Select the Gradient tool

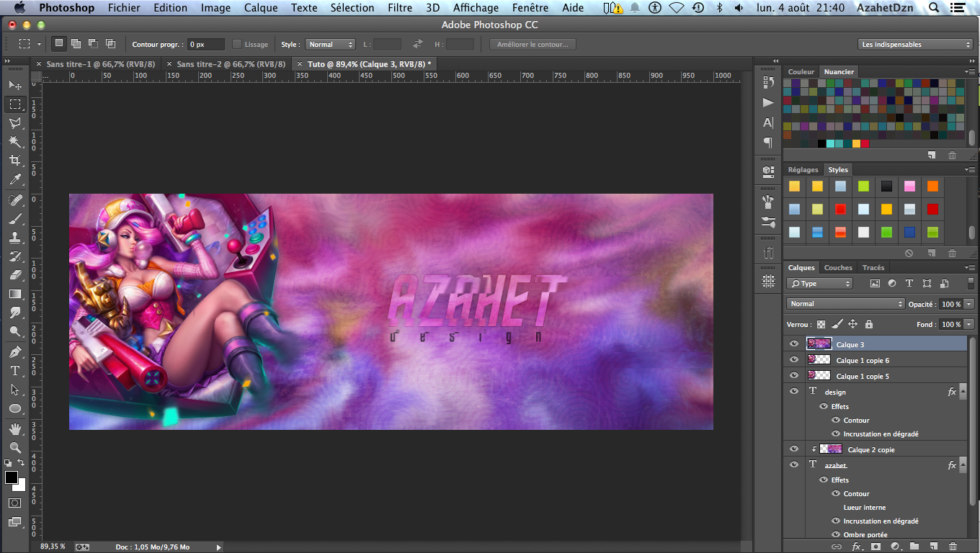pyautogui.click(x=14, y=294)
